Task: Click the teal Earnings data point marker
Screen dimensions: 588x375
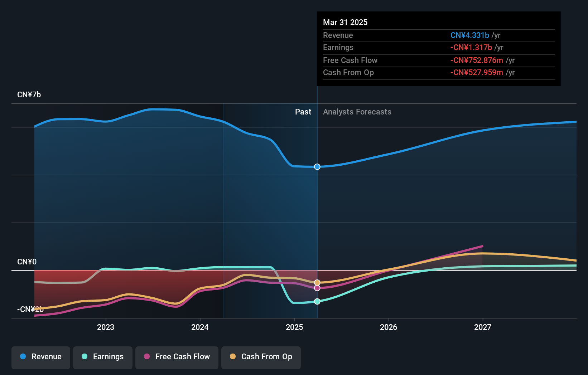Action: point(317,301)
